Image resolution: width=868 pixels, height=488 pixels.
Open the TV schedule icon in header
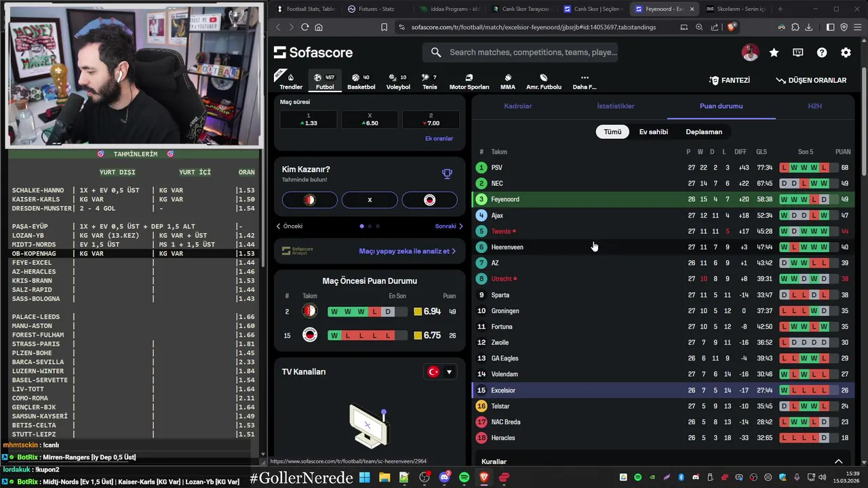[x=798, y=52]
